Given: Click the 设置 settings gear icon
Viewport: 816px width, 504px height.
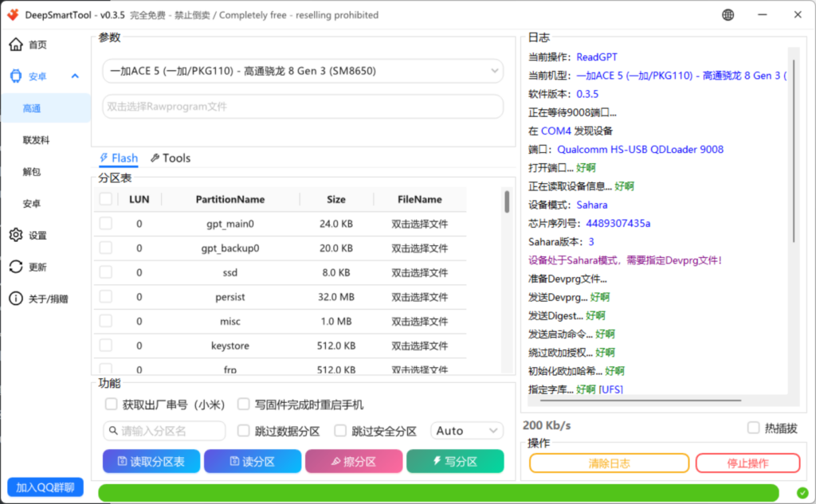Looking at the screenshot, I should 16,235.
